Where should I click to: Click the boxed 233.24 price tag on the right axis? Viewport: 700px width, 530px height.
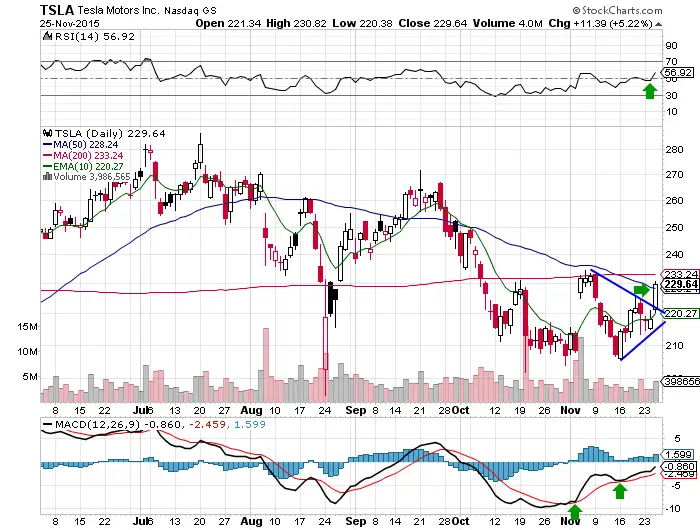(680, 274)
